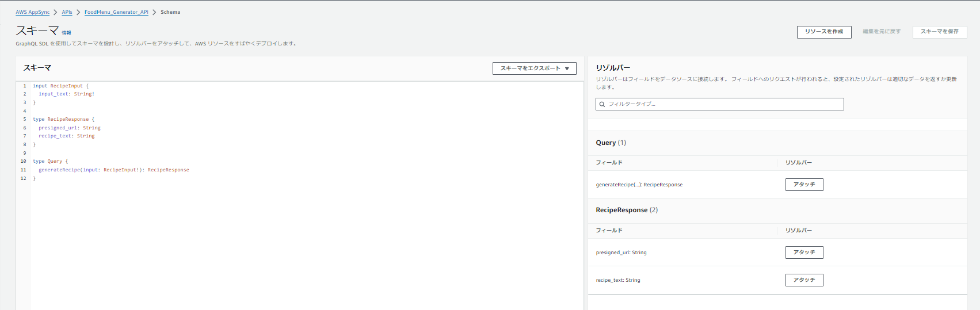
Task: Click the Query (1) section heading
Action: (x=611, y=143)
